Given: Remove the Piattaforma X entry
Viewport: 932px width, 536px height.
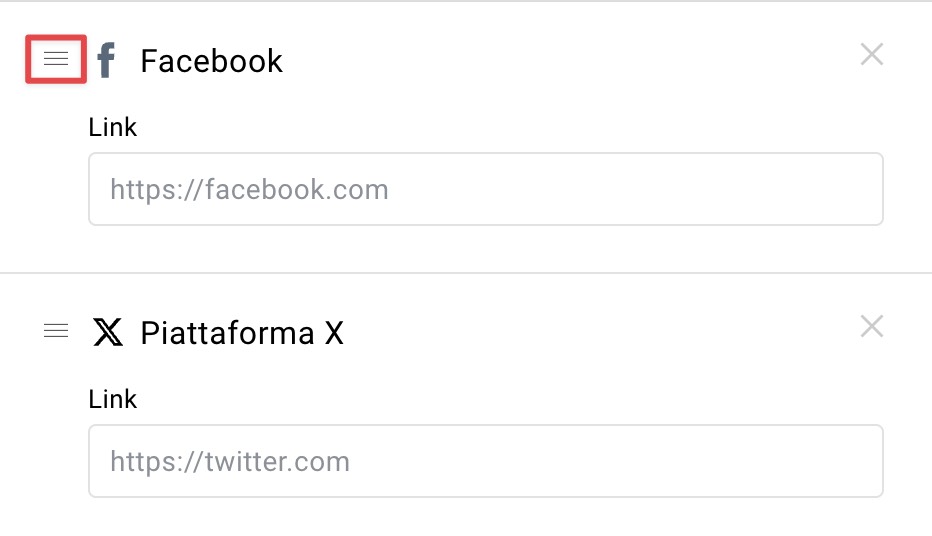Looking at the screenshot, I should pos(871,326).
